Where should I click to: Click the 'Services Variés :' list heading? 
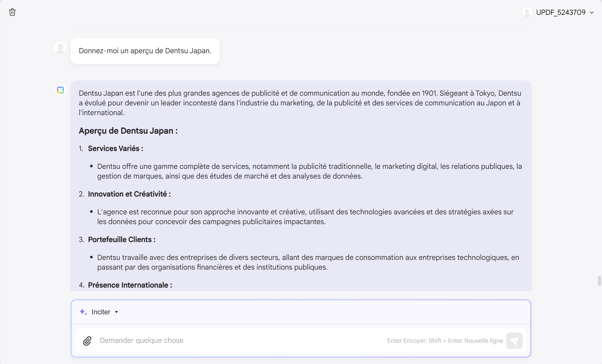[116, 148]
